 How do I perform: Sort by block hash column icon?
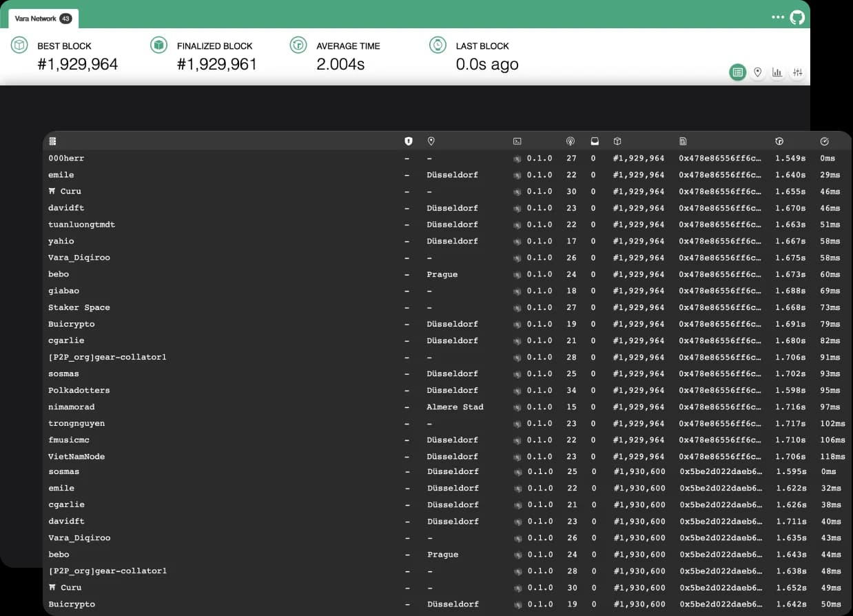click(683, 141)
